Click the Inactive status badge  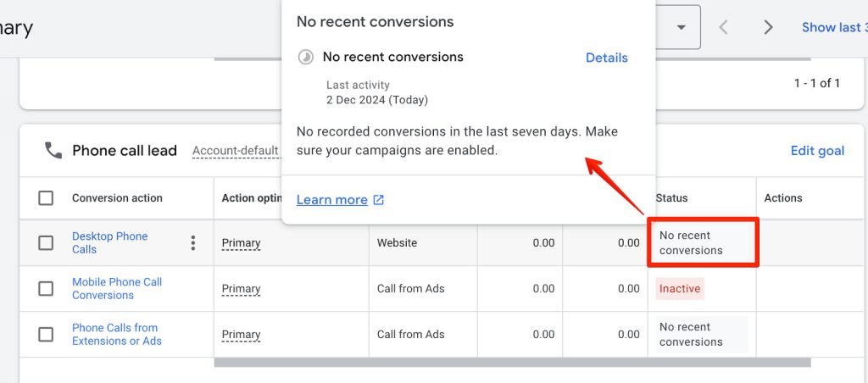point(680,289)
